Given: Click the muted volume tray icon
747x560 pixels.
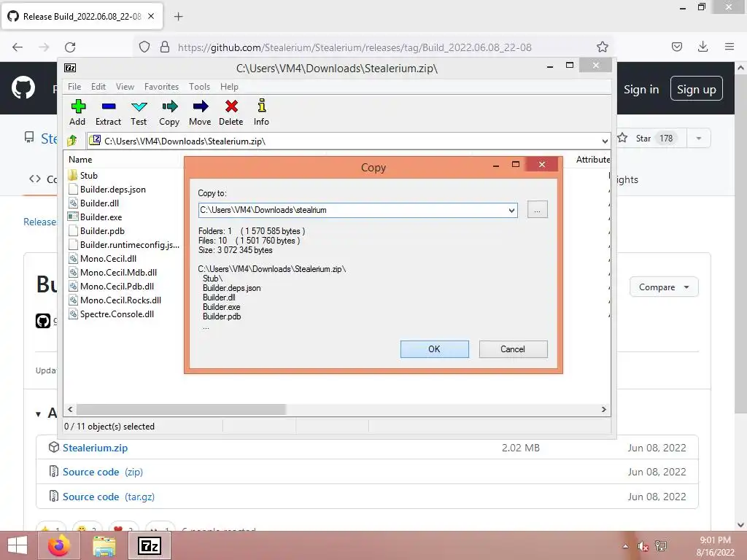Looking at the screenshot, I should [x=643, y=546].
